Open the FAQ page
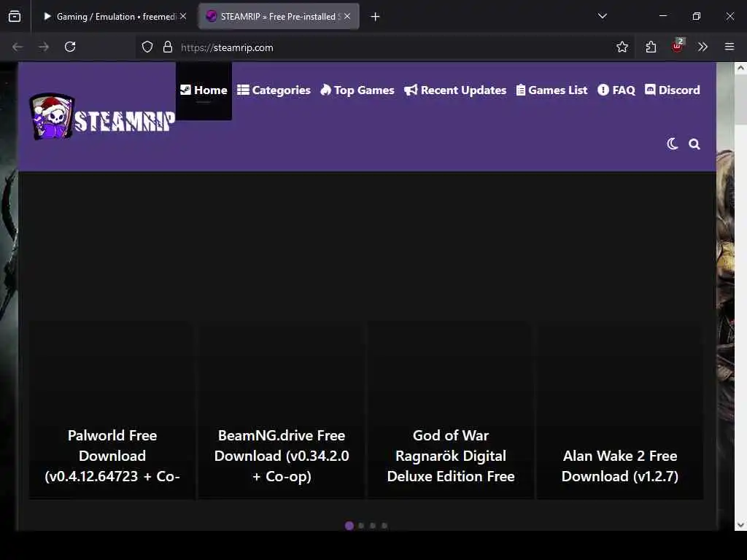 616,90
